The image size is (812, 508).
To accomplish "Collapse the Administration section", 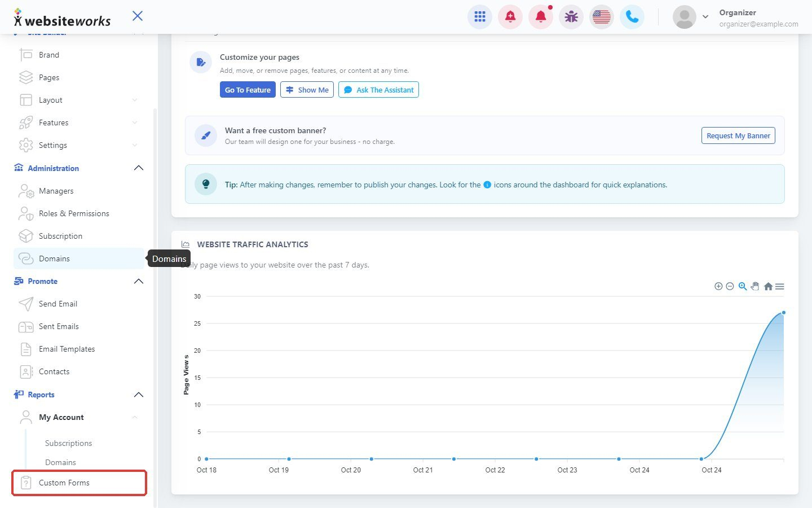I will (x=139, y=168).
